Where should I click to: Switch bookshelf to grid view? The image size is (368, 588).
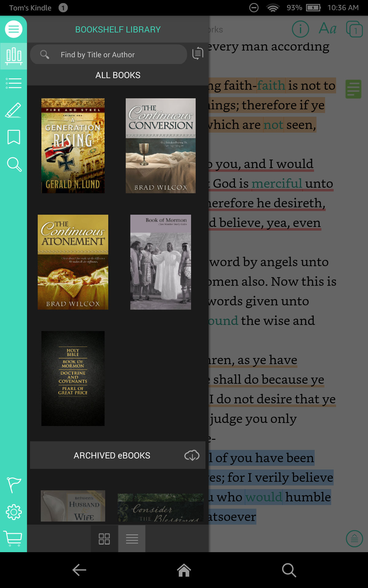pos(104,539)
